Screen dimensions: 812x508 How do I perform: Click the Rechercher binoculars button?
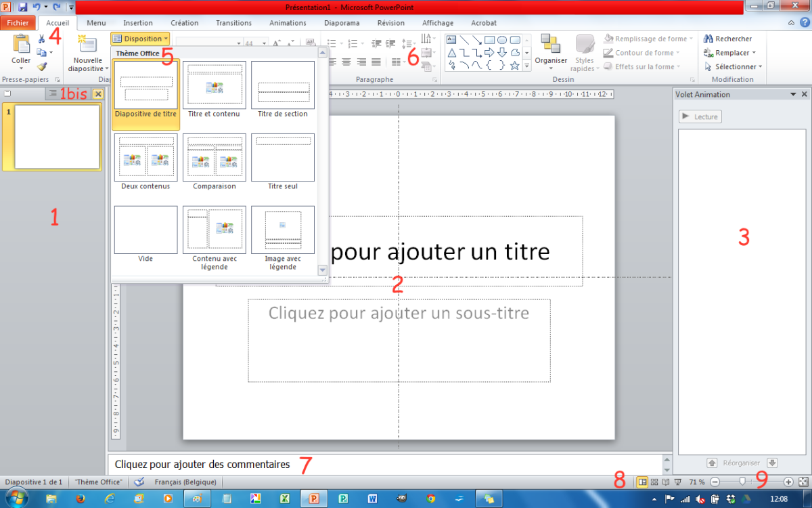point(727,39)
